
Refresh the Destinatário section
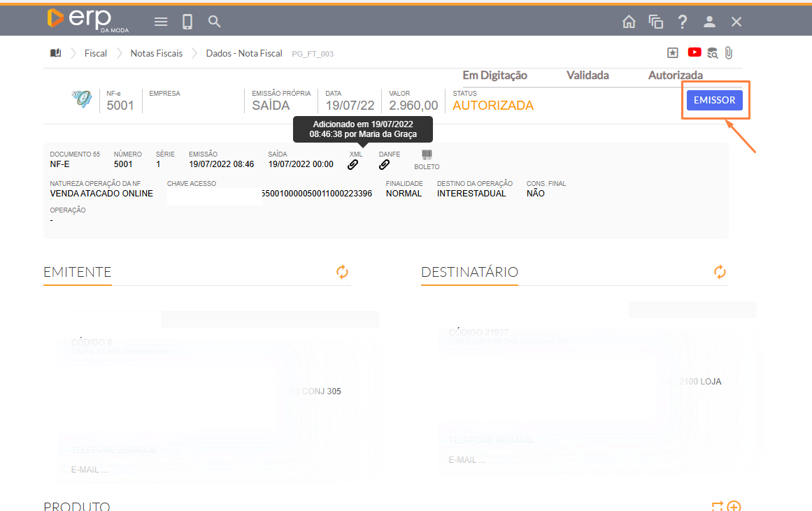coord(720,272)
